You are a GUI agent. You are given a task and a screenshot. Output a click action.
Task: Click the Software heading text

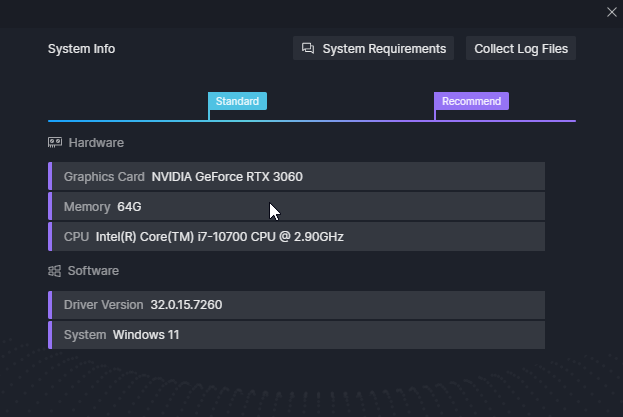click(x=93, y=271)
